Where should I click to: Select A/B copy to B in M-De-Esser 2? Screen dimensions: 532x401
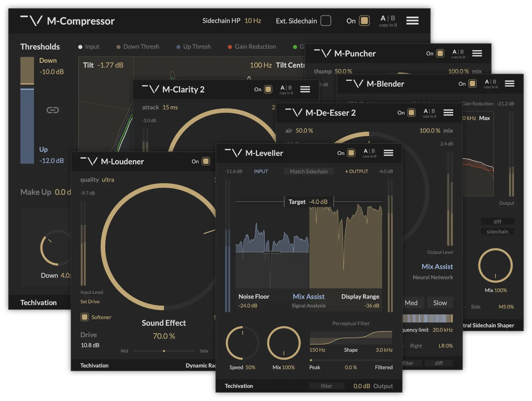429,113
